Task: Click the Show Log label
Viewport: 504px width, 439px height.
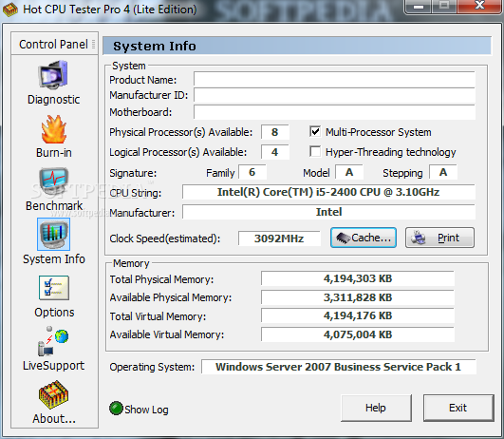Action: (x=146, y=410)
